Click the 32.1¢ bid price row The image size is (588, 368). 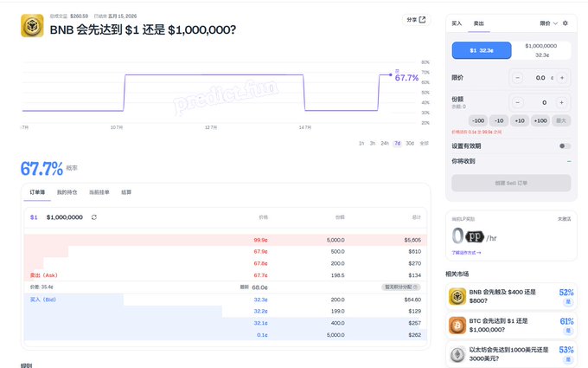pyautogui.click(x=226, y=323)
